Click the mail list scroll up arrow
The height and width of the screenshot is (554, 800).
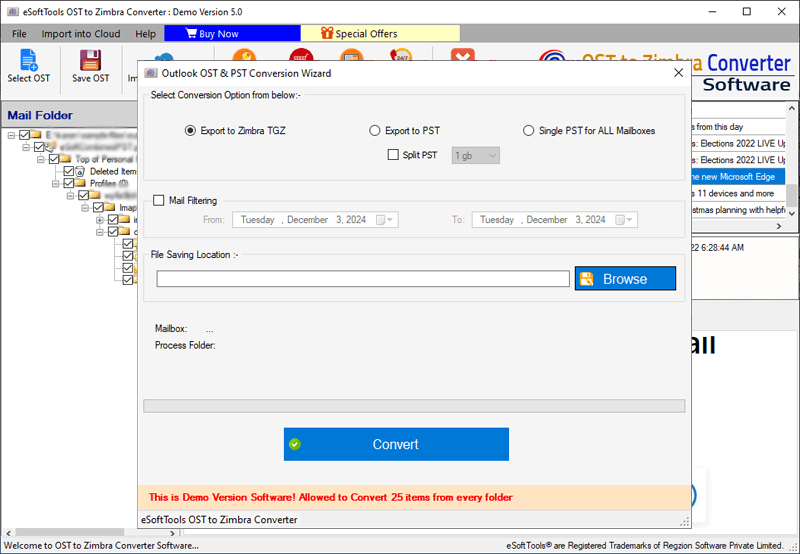coord(791,108)
